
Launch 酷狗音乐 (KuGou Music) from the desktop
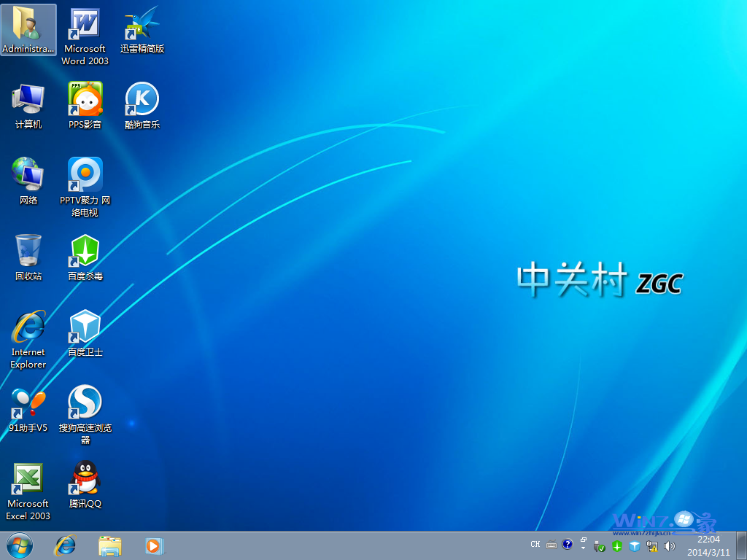click(142, 98)
